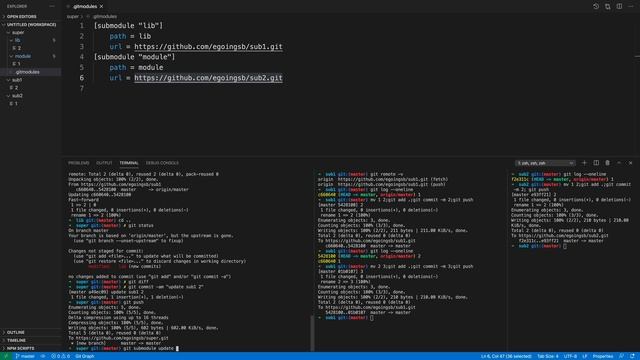Click master branch in status bar
This screenshot has height=360, width=640.
pos(25,356)
